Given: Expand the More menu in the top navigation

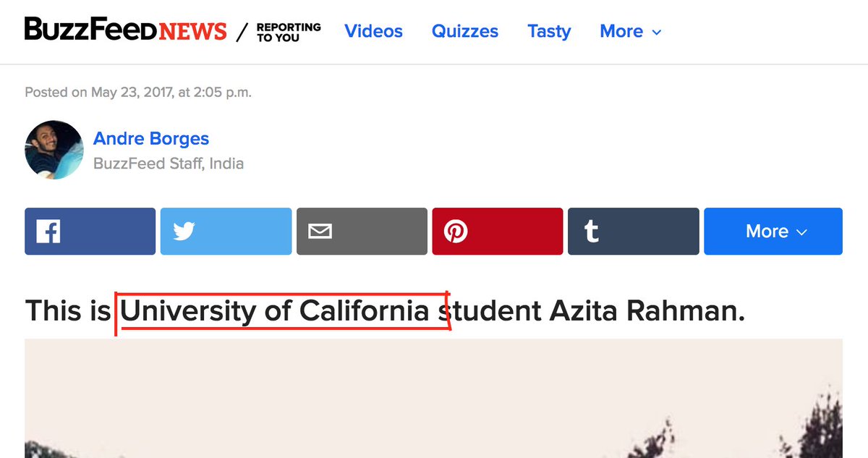Looking at the screenshot, I should pos(630,31).
